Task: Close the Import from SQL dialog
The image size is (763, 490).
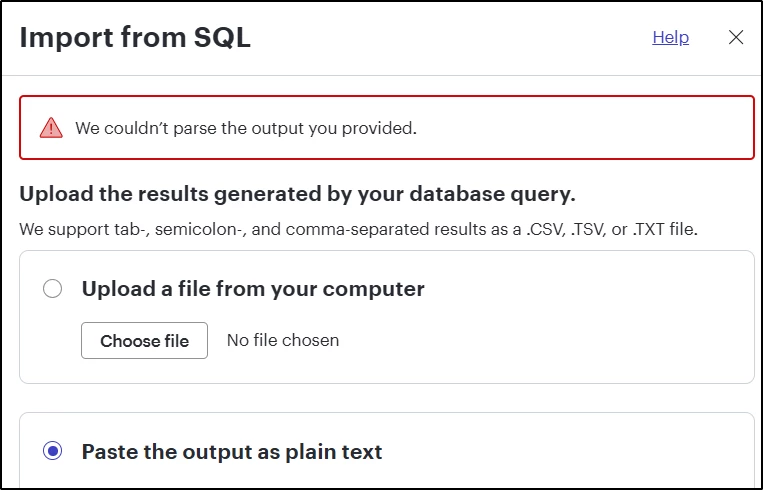Action: tap(736, 37)
